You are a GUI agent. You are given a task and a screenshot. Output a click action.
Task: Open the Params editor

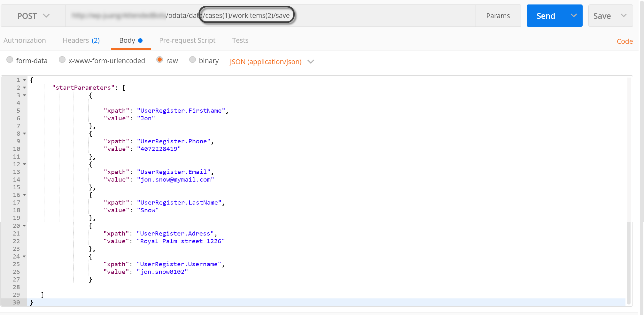click(498, 16)
